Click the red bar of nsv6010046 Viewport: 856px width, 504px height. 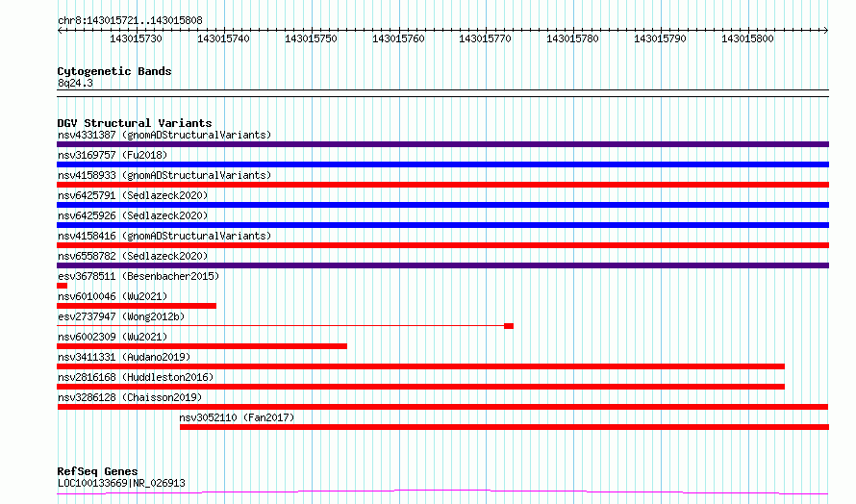coord(137,306)
